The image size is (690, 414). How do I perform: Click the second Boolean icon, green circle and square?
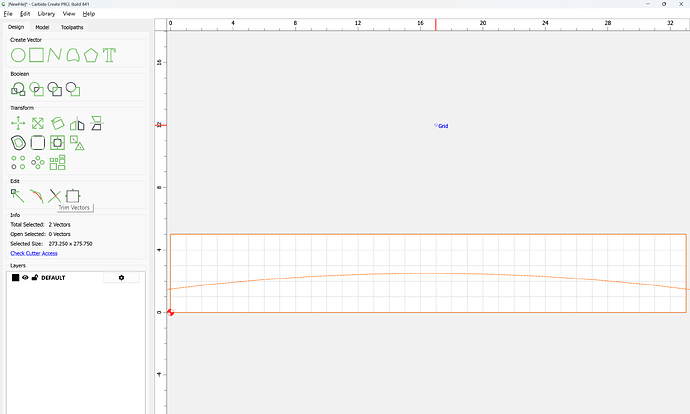click(x=37, y=89)
